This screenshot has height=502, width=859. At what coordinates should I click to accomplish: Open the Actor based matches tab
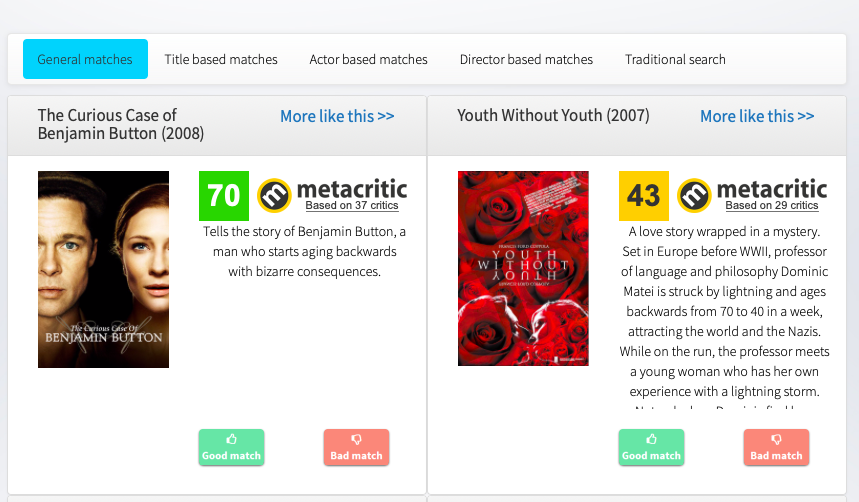tap(368, 59)
